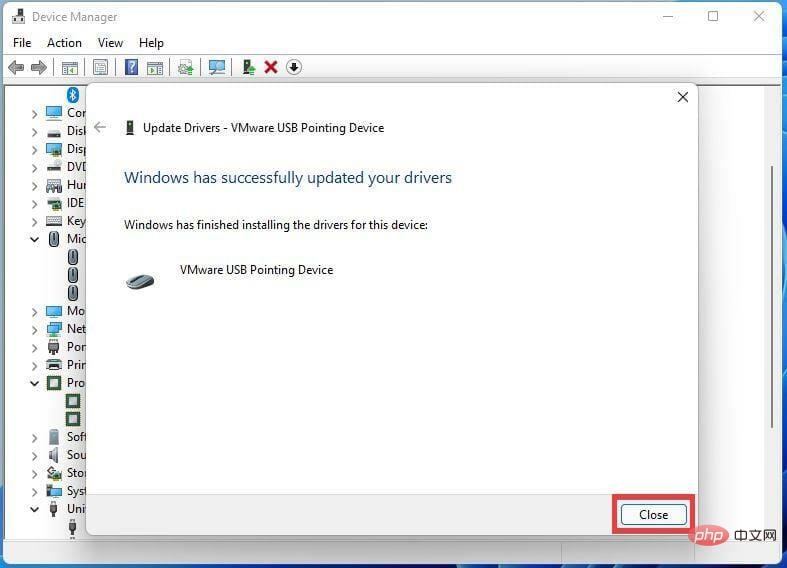This screenshot has height=568, width=787.
Task: Select the Sound controllers speaker icon
Action: (x=54, y=455)
